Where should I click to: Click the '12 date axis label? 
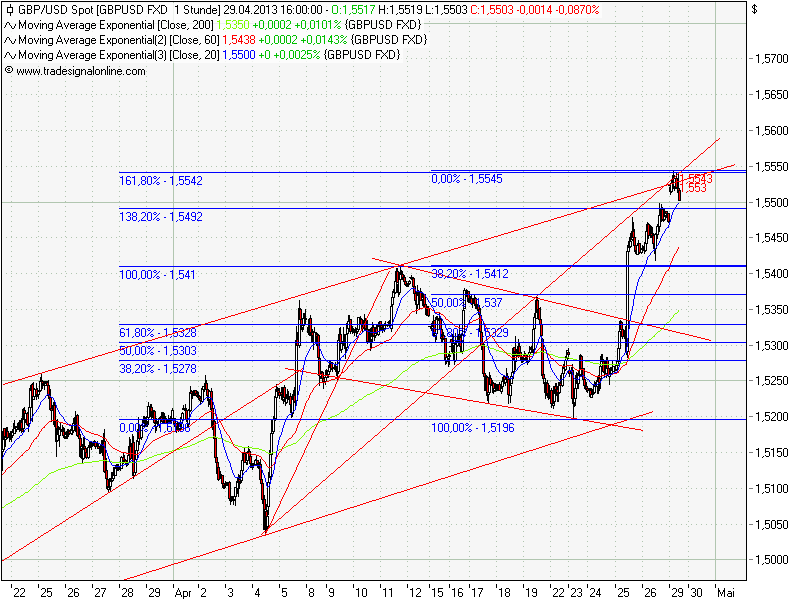pyautogui.click(x=414, y=593)
